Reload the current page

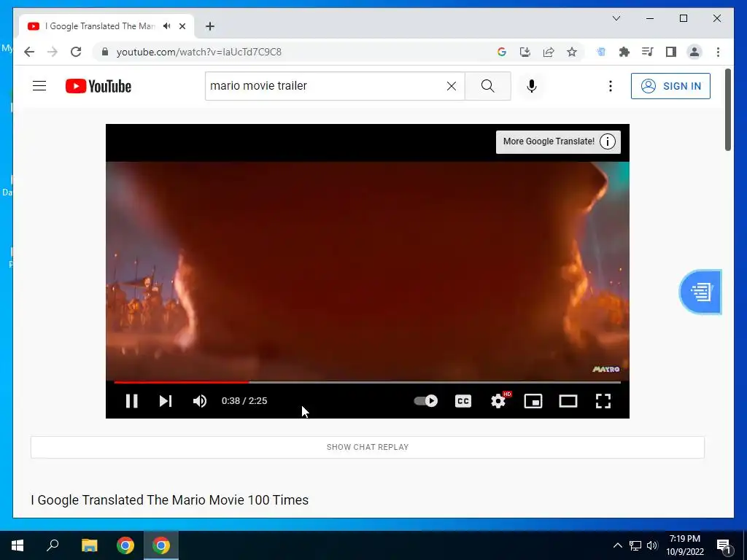(x=76, y=52)
